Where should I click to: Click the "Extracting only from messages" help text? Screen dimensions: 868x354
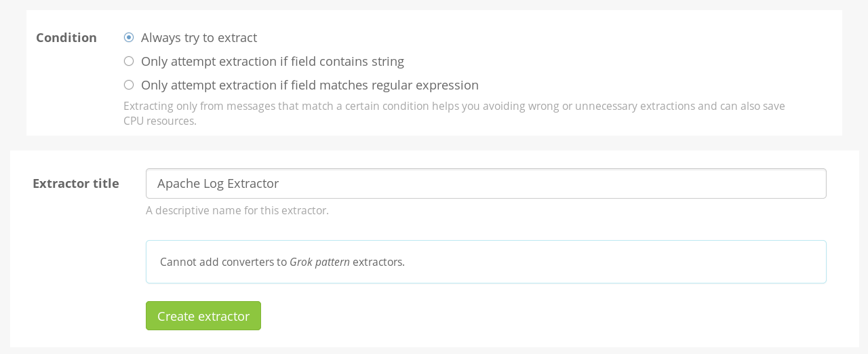pos(454,106)
